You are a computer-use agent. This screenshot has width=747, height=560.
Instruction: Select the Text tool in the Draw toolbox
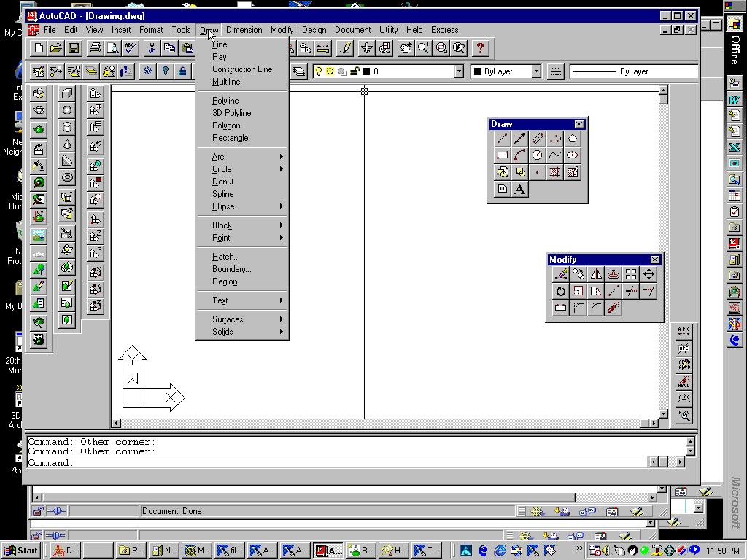tap(520, 190)
